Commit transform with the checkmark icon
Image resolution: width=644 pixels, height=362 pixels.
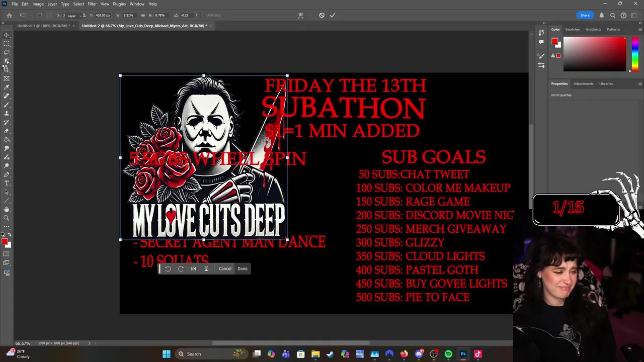point(333,15)
